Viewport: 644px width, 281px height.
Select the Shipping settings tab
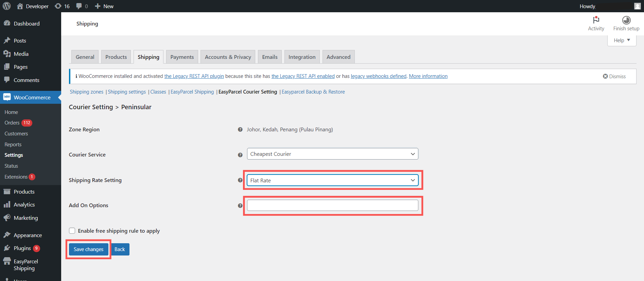click(x=149, y=57)
